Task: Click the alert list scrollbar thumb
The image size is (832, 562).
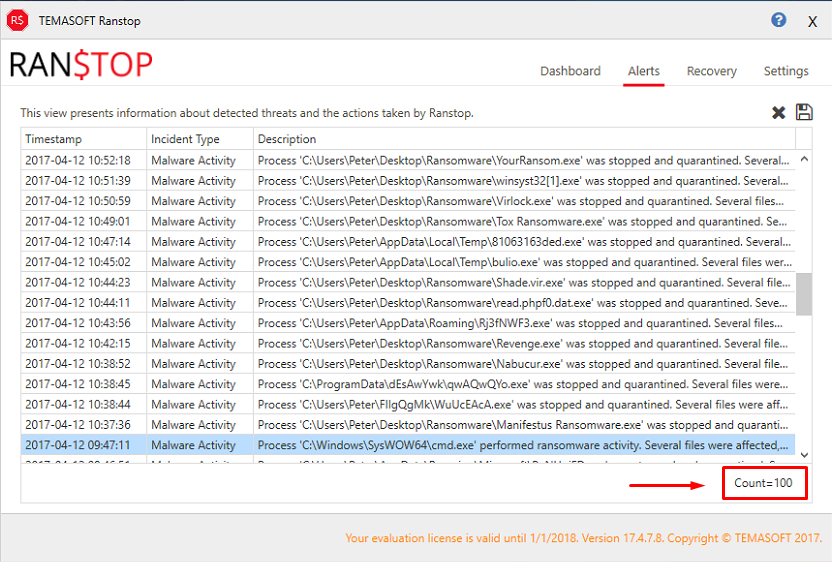Action: pos(804,294)
